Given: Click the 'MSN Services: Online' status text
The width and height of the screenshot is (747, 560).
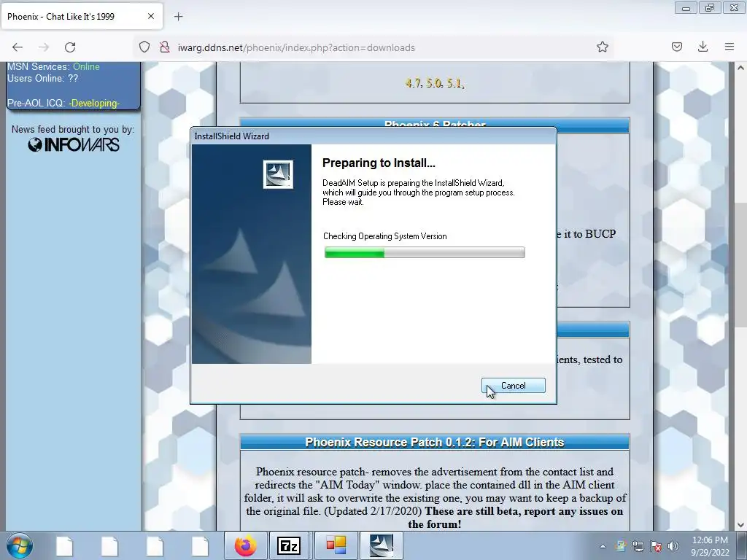Looking at the screenshot, I should [53, 66].
